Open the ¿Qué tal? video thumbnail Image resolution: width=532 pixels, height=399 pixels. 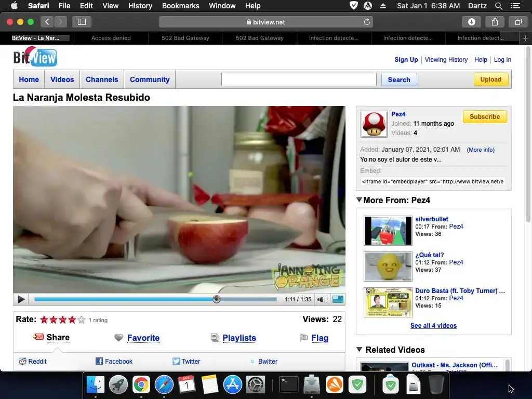click(388, 267)
